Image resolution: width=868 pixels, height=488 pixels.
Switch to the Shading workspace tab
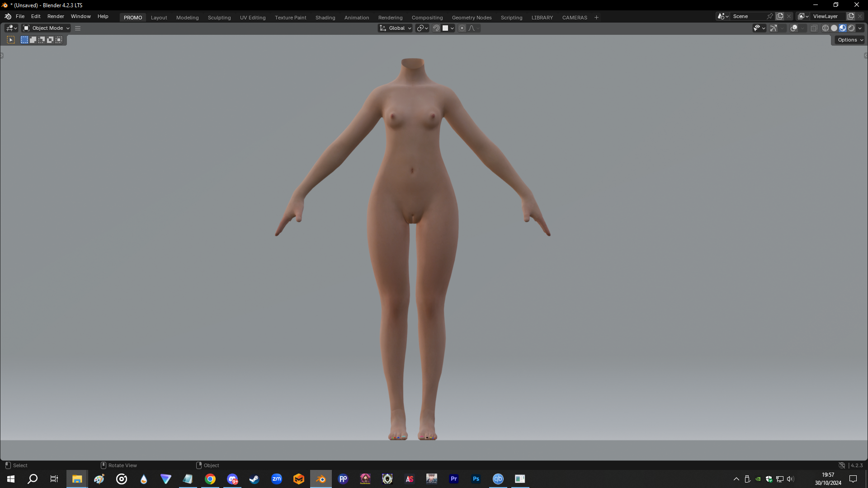pos(325,18)
